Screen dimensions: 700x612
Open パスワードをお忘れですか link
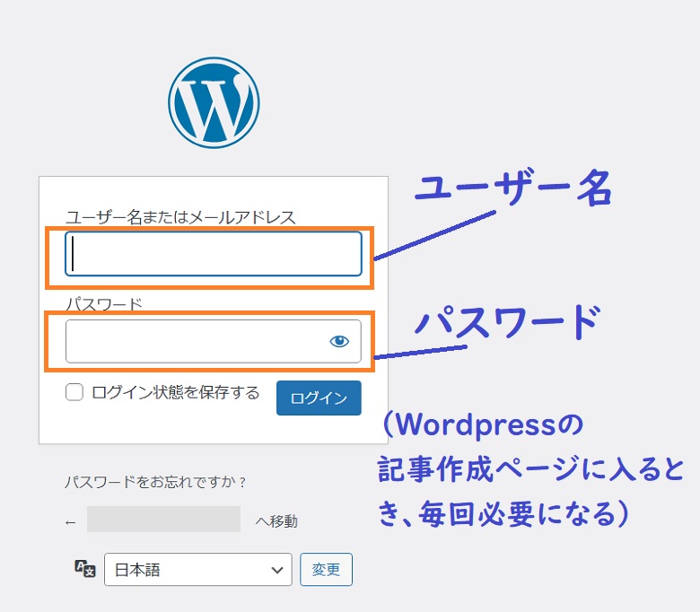[155, 482]
